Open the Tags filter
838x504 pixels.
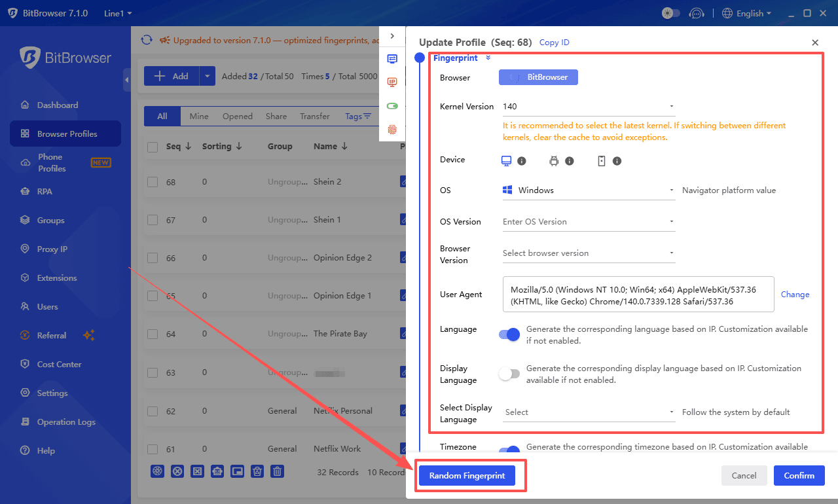(358, 117)
